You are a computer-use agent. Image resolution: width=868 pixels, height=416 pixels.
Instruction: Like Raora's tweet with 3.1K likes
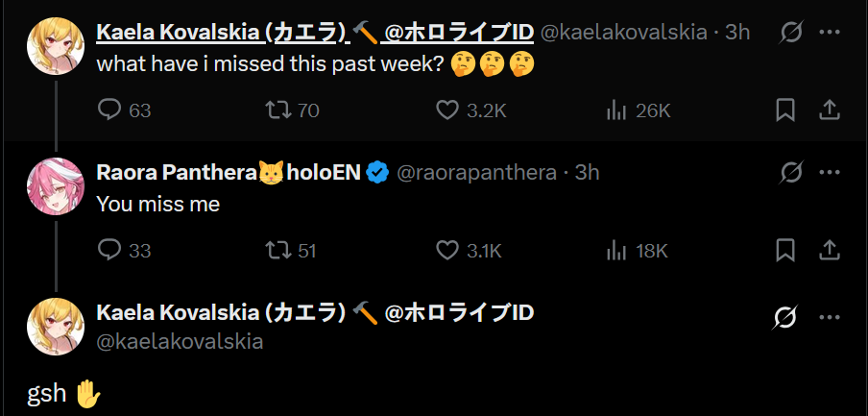(x=447, y=251)
